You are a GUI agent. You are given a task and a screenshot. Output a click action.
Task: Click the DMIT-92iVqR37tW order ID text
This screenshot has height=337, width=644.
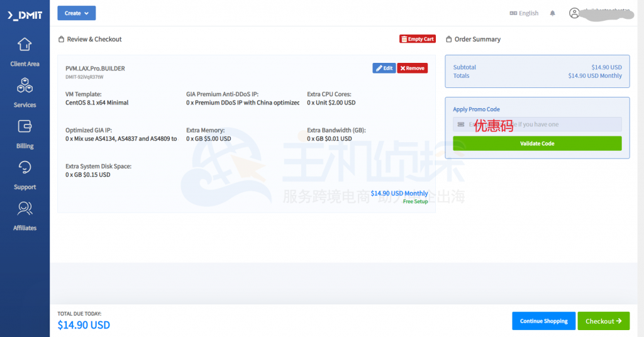(x=84, y=77)
